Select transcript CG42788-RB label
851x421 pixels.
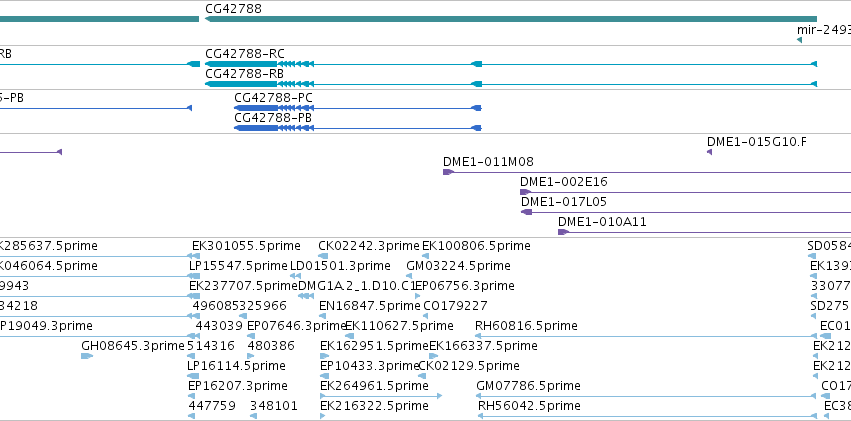point(245,74)
